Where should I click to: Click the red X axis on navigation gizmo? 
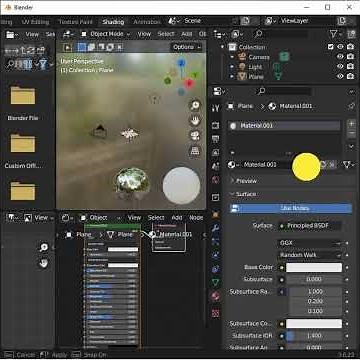[x=189, y=83]
